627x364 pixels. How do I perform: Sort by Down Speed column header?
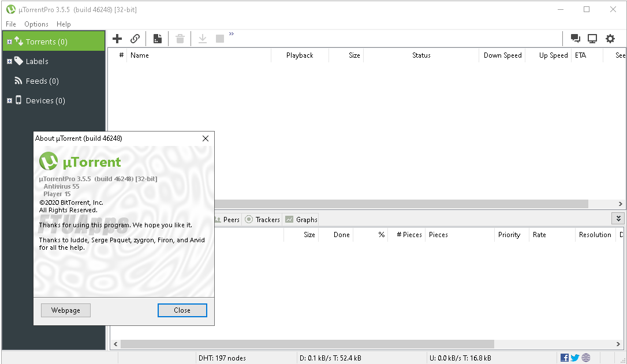click(502, 55)
